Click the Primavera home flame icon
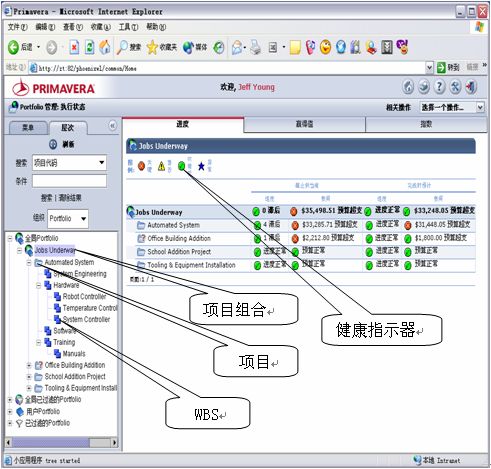The height and width of the screenshot is (469, 491). coord(408,87)
